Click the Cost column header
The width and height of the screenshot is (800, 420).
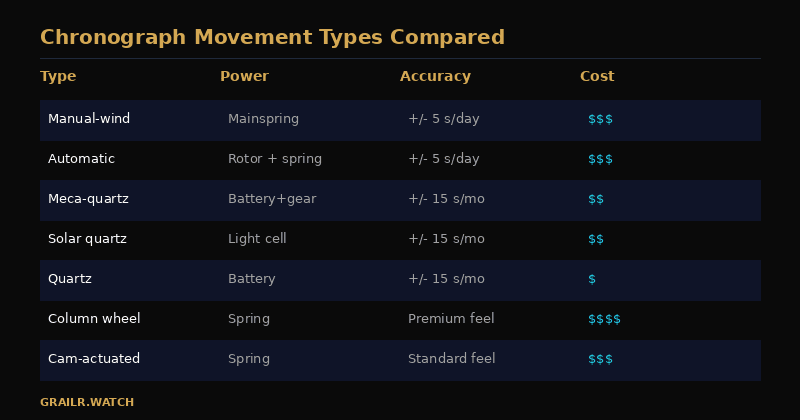[x=597, y=77]
